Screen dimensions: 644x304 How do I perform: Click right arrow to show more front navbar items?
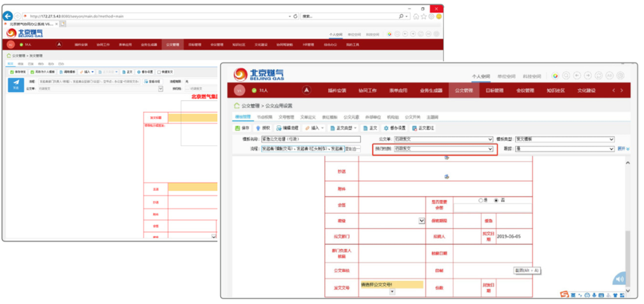[x=622, y=91]
